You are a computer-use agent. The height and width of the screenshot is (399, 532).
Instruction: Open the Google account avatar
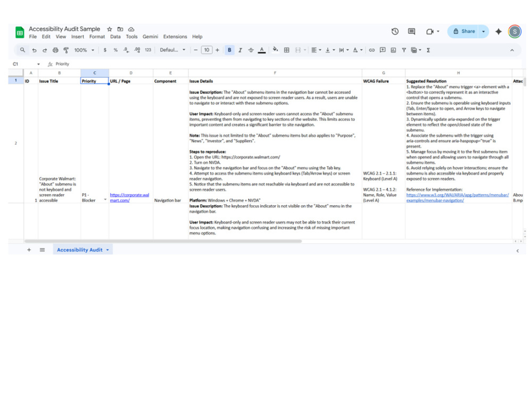point(514,31)
